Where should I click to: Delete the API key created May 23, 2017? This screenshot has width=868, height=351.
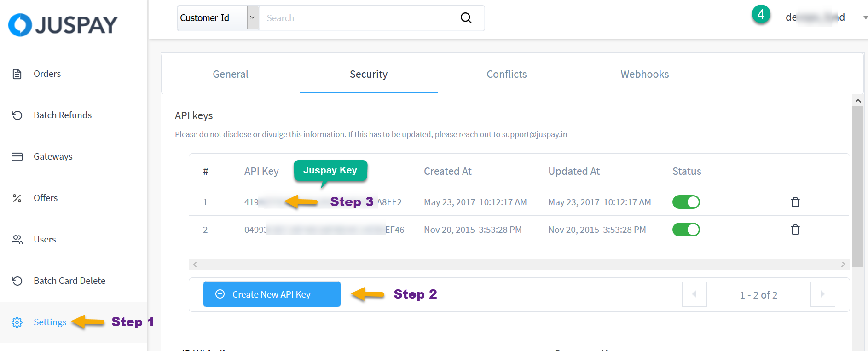[795, 202]
